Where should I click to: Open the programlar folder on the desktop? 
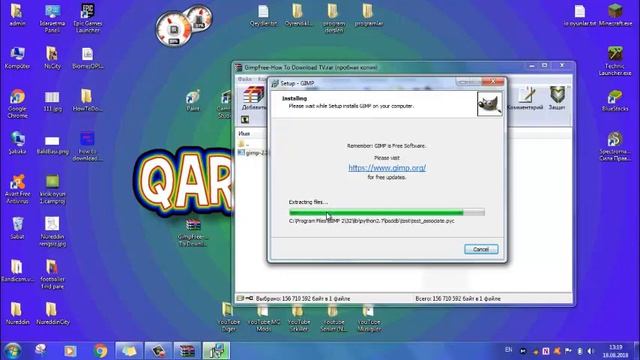click(369, 15)
